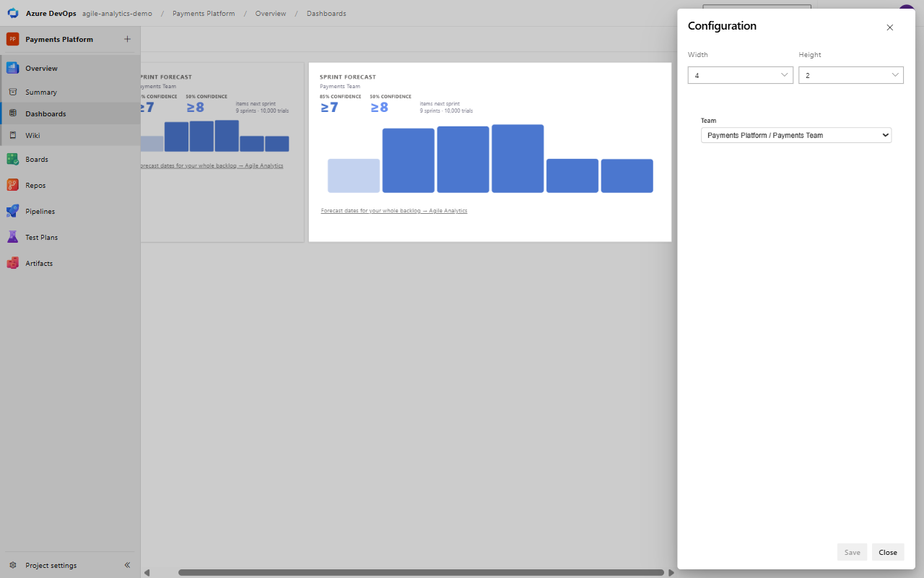
Task: Click Payments Platform in the breadcrumb
Action: pyautogui.click(x=204, y=13)
